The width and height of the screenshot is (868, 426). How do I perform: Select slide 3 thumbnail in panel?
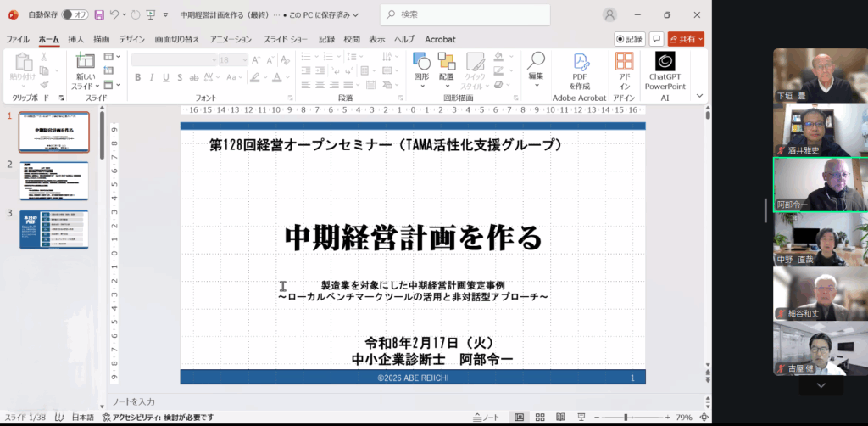pos(54,230)
